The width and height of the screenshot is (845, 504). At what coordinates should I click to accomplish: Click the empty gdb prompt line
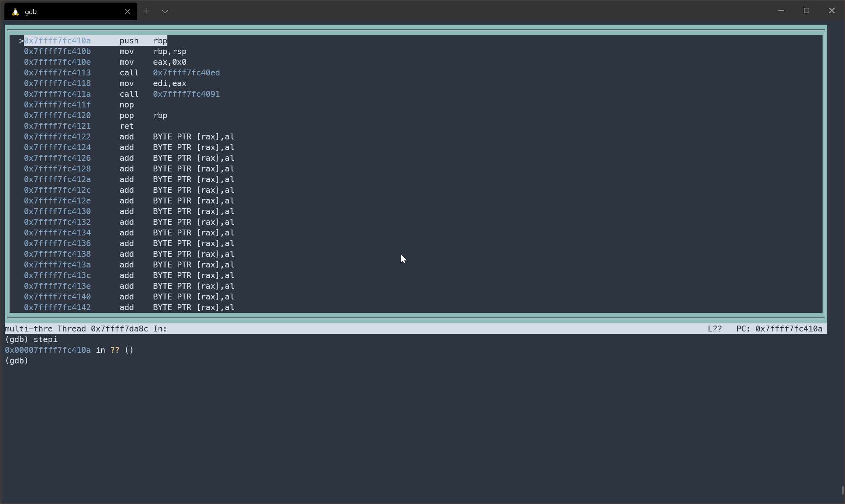[x=17, y=361]
